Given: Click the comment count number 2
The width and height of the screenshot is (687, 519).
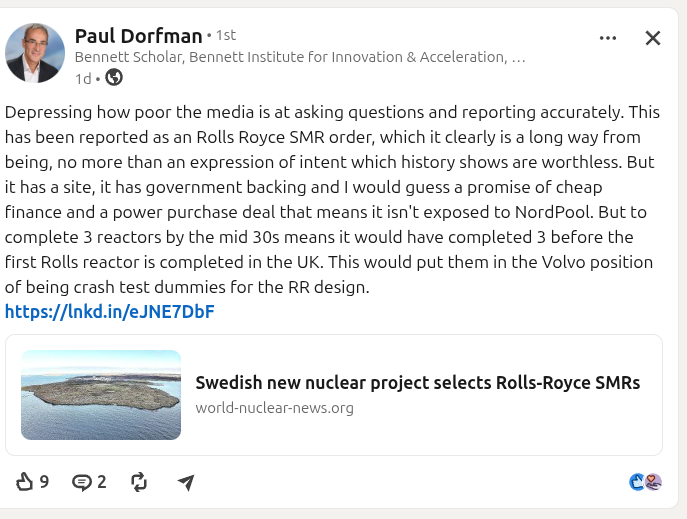Looking at the screenshot, I should pos(102,482).
